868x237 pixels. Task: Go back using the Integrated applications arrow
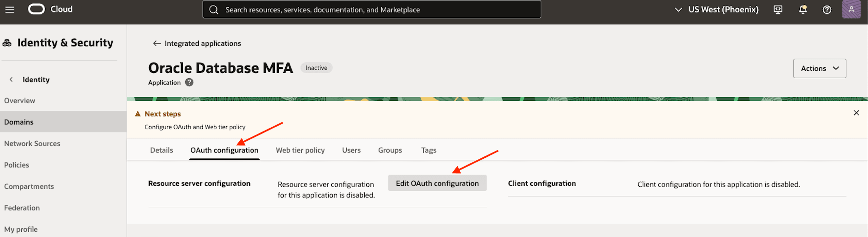tap(156, 43)
